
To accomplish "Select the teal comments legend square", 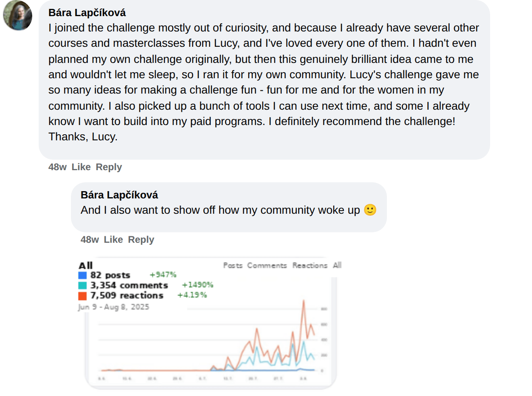I will (83, 286).
